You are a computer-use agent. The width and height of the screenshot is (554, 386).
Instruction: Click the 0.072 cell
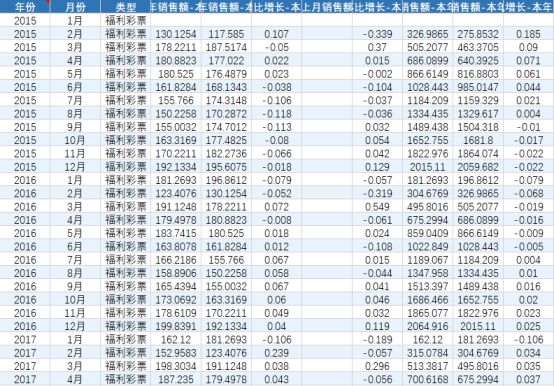pyautogui.click(x=277, y=207)
